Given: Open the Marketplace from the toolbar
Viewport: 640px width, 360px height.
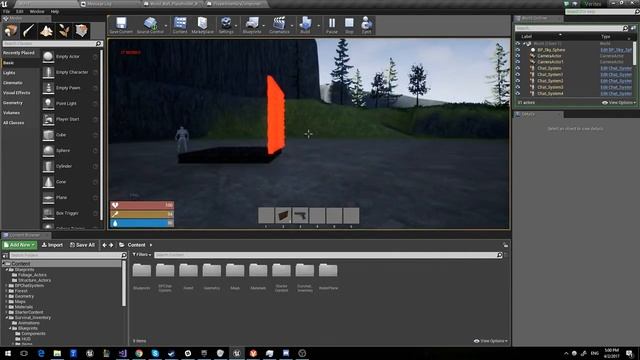Looking at the screenshot, I should point(202,25).
